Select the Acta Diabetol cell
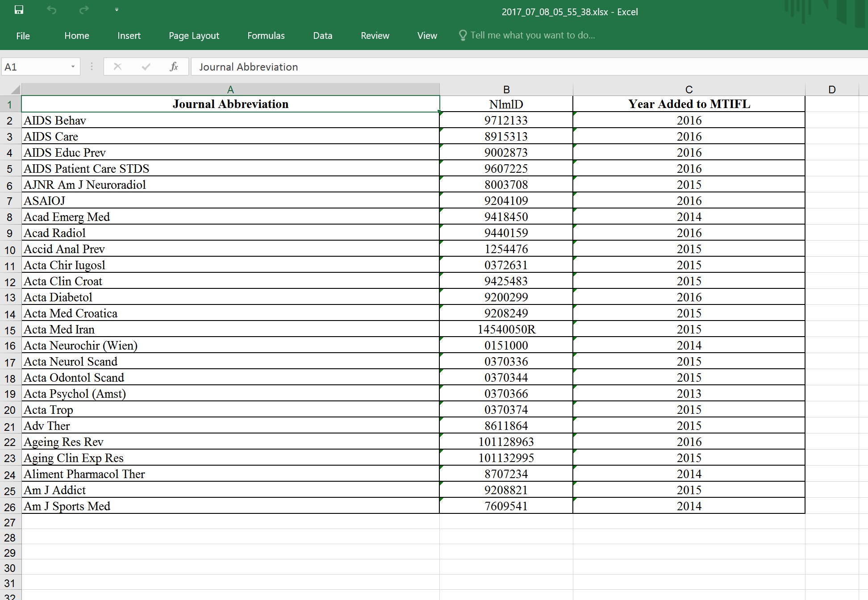Screen dimensions: 868x600 [230, 297]
